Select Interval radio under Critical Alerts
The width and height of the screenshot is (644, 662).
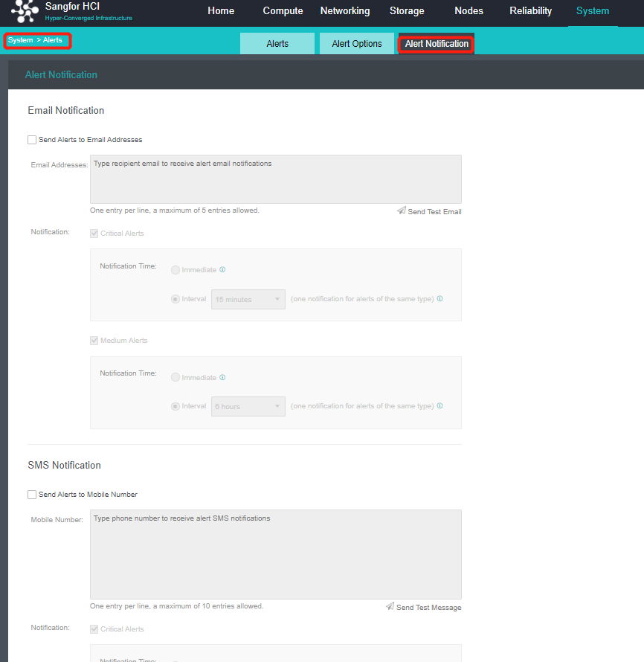[x=176, y=299]
